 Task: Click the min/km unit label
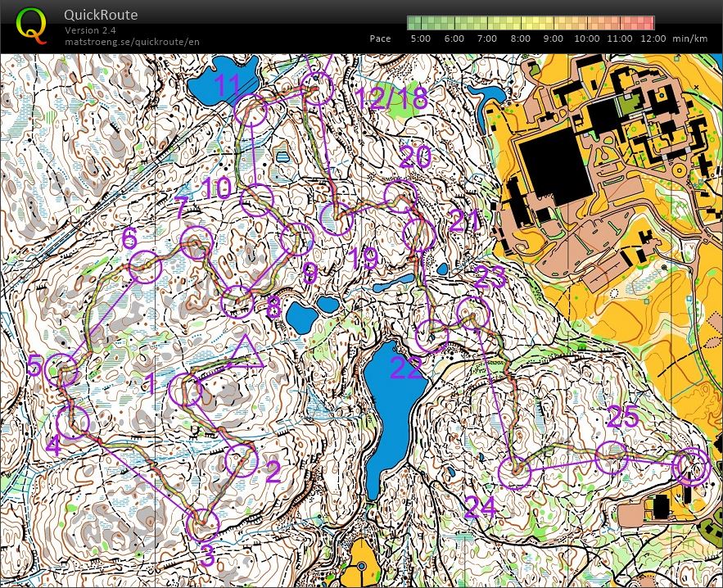tap(689, 38)
